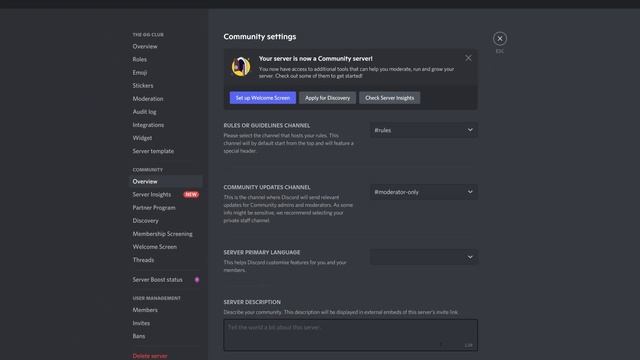The height and width of the screenshot is (360, 640).
Task: Set up Welcome Screen
Action: (x=262, y=98)
